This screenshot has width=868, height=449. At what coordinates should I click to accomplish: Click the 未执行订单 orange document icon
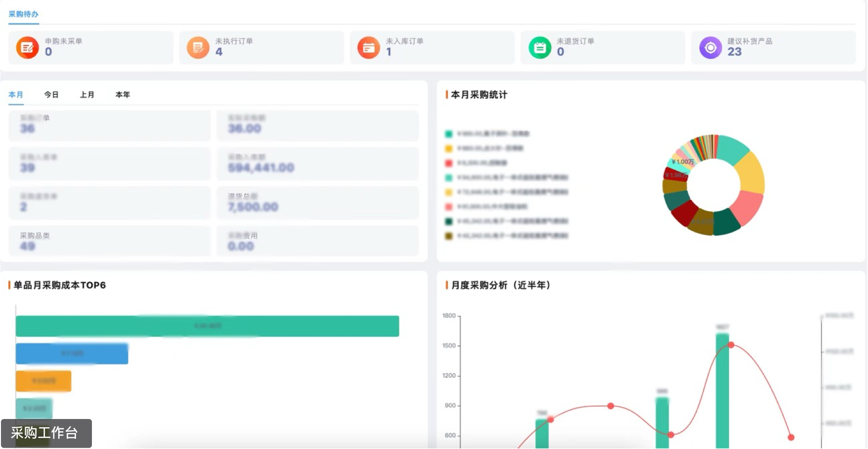tap(198, 47)
